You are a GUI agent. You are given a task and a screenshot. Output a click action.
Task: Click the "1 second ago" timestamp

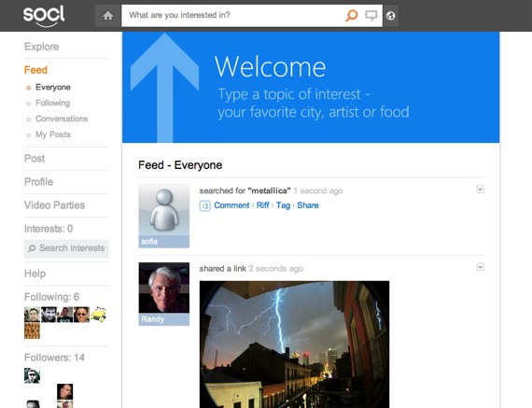coord(318,190)
